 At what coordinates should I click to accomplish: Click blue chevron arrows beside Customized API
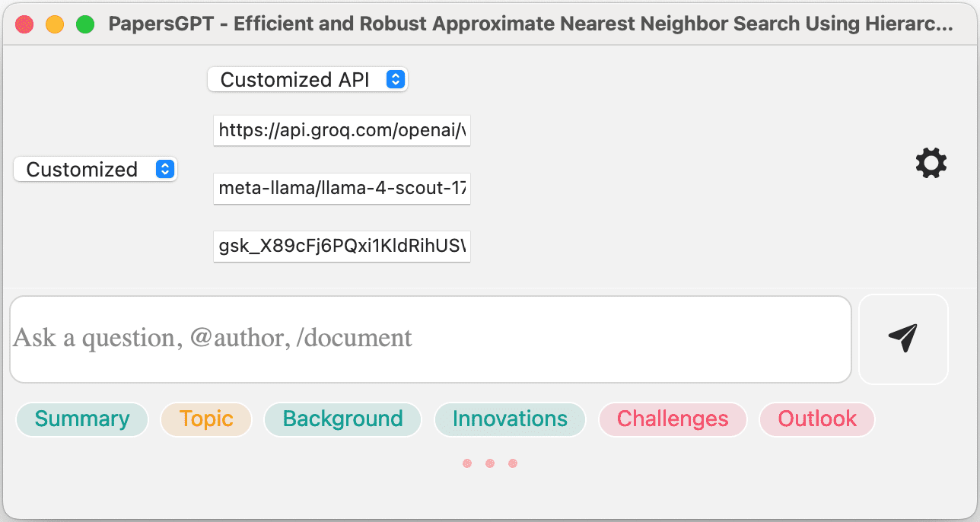[396, 80]
